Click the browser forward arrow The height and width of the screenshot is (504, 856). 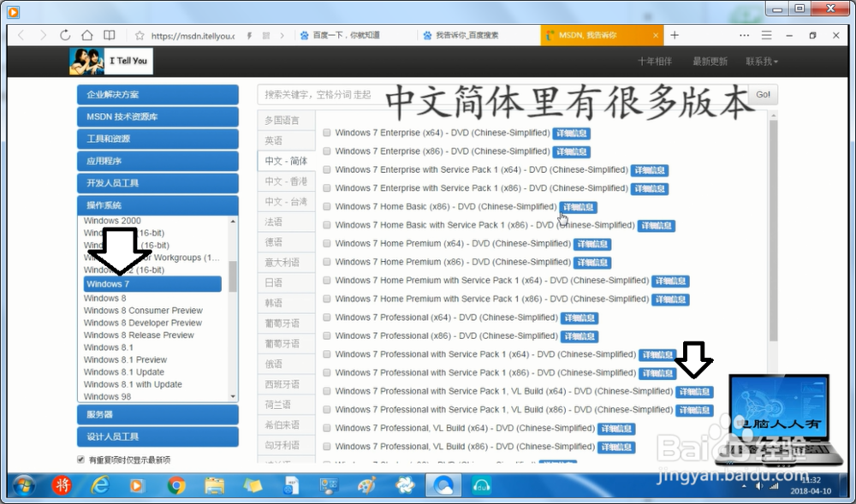43,35
